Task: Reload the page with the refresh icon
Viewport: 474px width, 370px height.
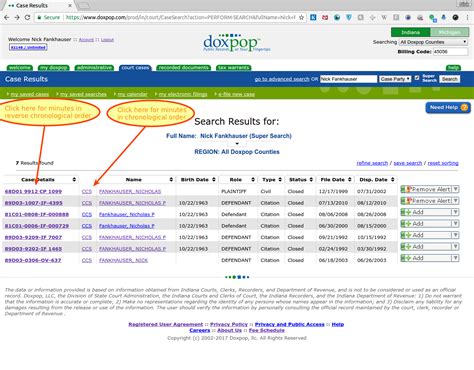Action: (27, 17)
